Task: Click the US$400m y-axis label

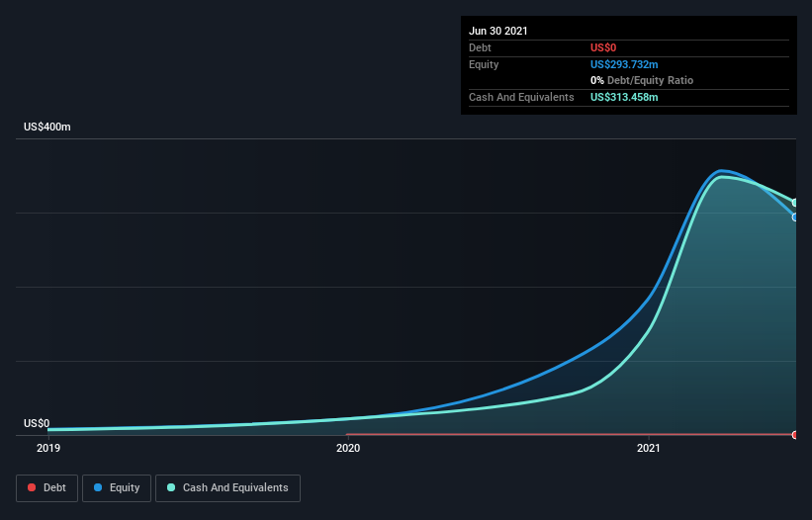Action: 47,127
